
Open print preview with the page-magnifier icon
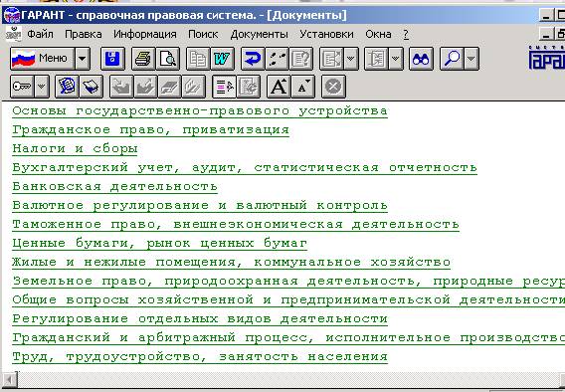click(x=167, y=59)
